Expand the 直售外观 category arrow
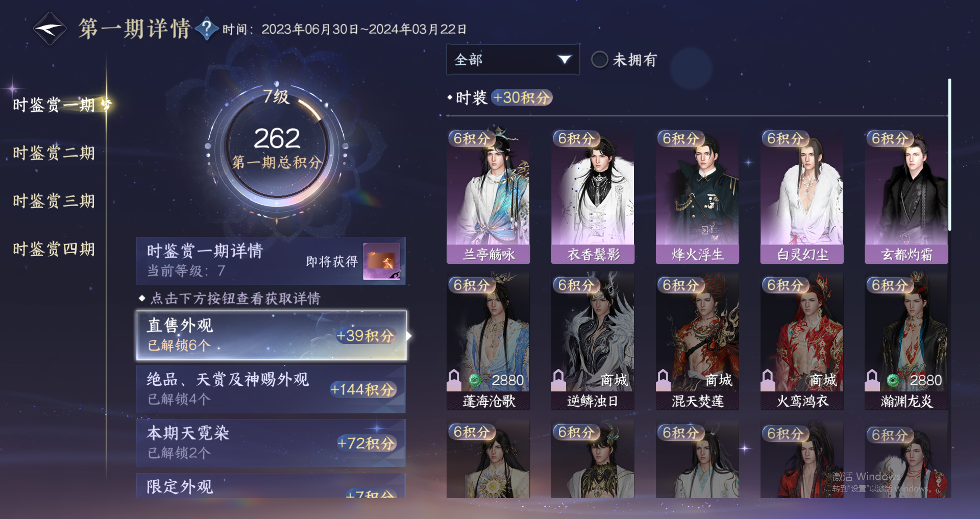980x519 pixels. (x=409, y=336)
